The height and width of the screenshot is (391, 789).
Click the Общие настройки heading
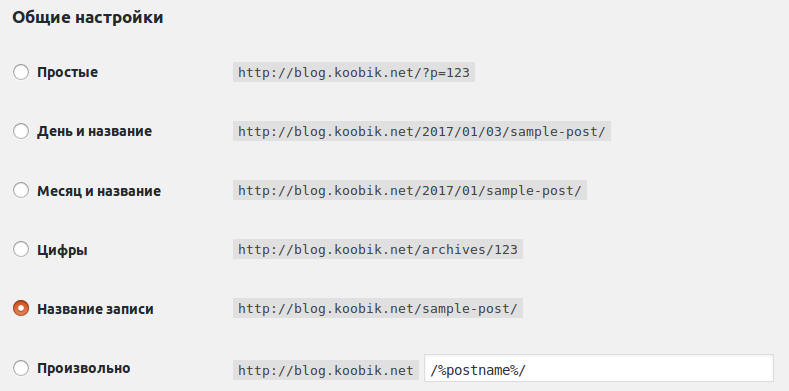[88, 18]
